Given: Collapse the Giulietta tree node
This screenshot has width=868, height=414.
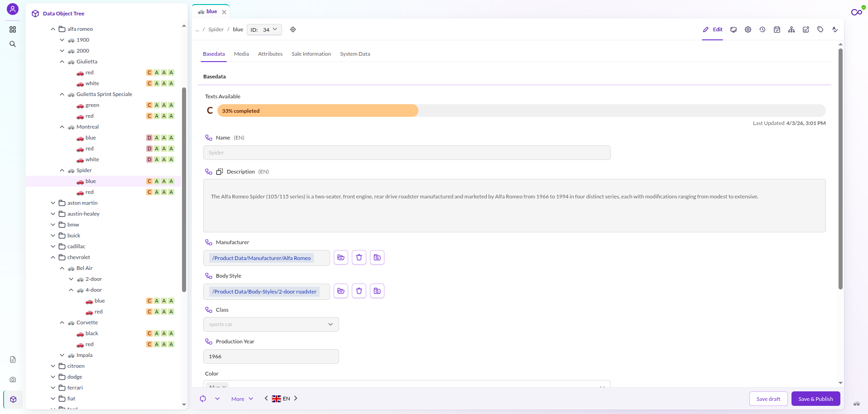Looking at the screenshot, I should [x=62, y=62].
